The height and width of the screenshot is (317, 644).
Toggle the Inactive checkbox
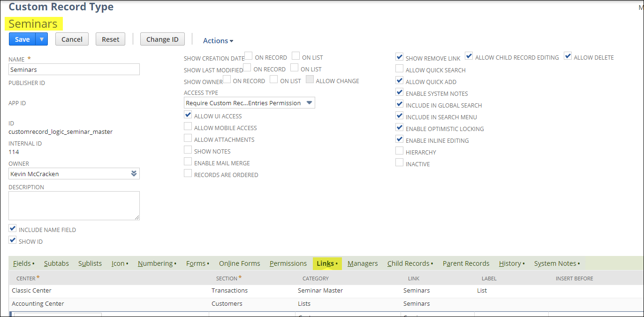[399, 162]
